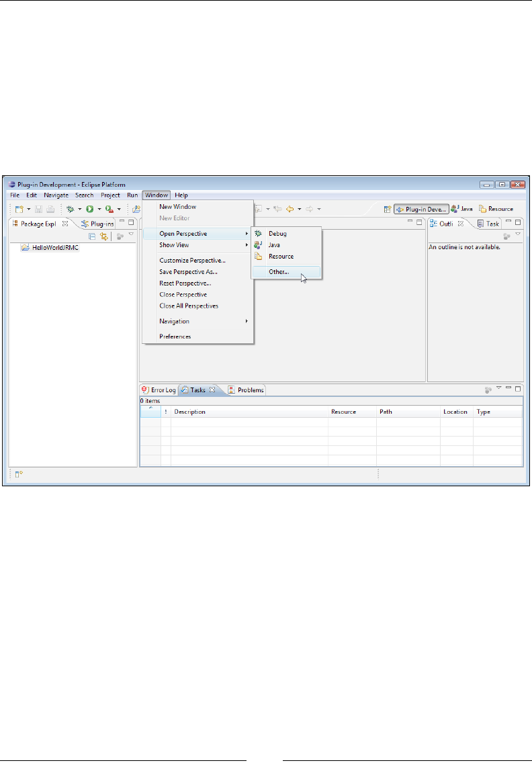532x767 pixels.
Task: Open the Forward history dropdown arrow
Action: (318, 209)
